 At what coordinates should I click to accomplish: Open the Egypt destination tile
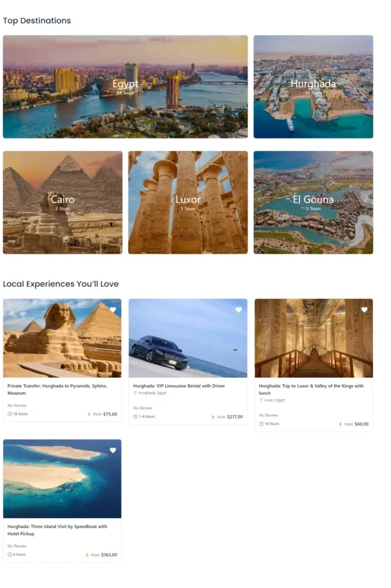pyautogui.click(x=125, y=87)
